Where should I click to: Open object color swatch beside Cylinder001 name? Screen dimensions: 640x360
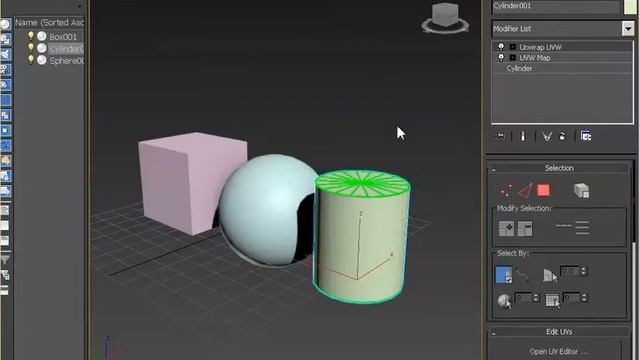(631, 7)
